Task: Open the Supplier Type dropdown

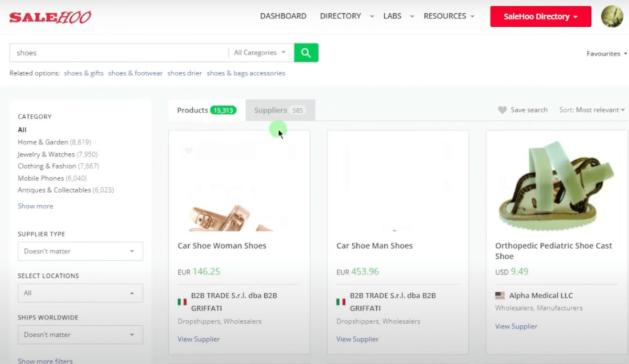Action: pos(80,251)
